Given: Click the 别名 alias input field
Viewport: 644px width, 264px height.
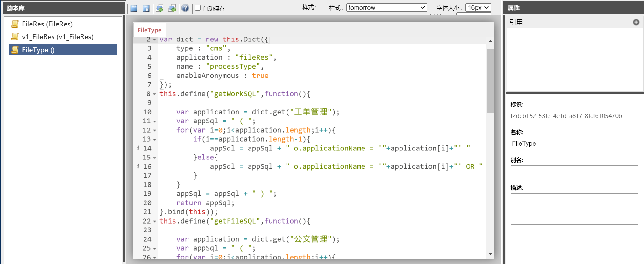Looking at the screenshot, I should coord(574,171).
